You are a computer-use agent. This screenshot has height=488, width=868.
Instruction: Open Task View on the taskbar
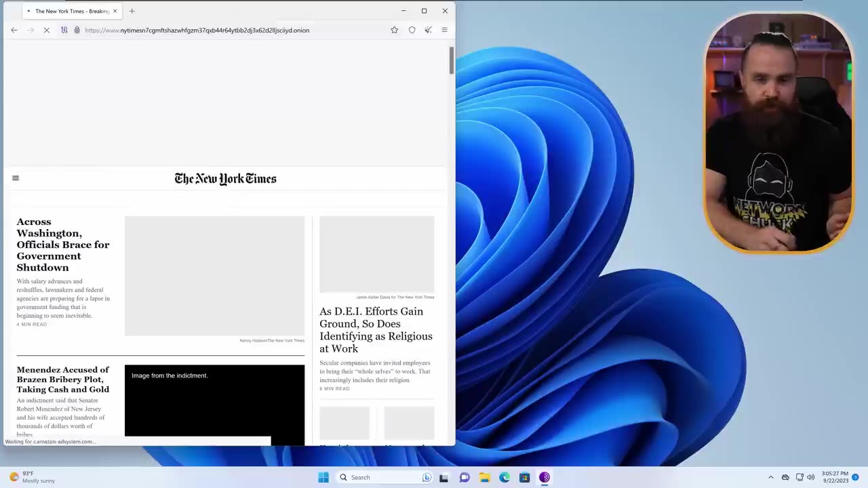click(x=443, y=477)
